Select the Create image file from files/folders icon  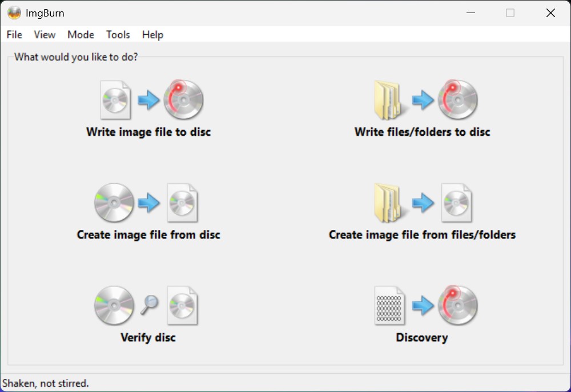[423, 203]
